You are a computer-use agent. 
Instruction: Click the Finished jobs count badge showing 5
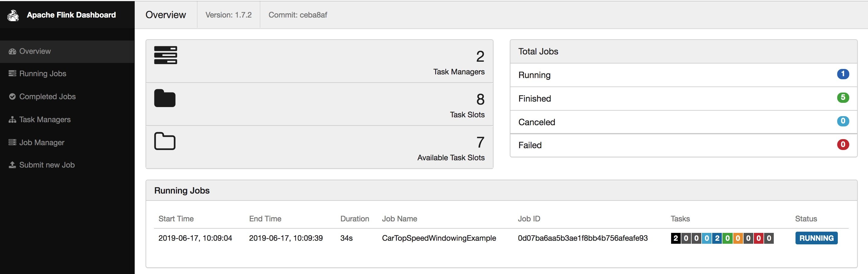[844, 98]
